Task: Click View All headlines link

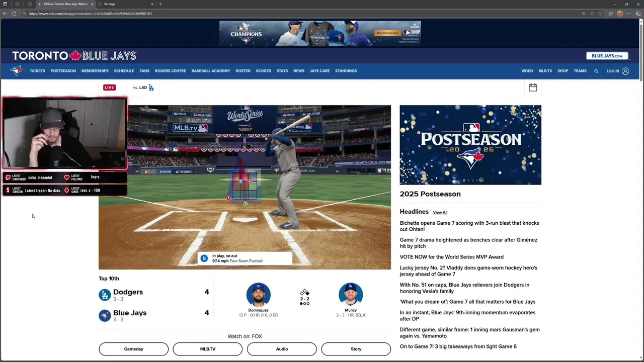Action: pos(440,212)
